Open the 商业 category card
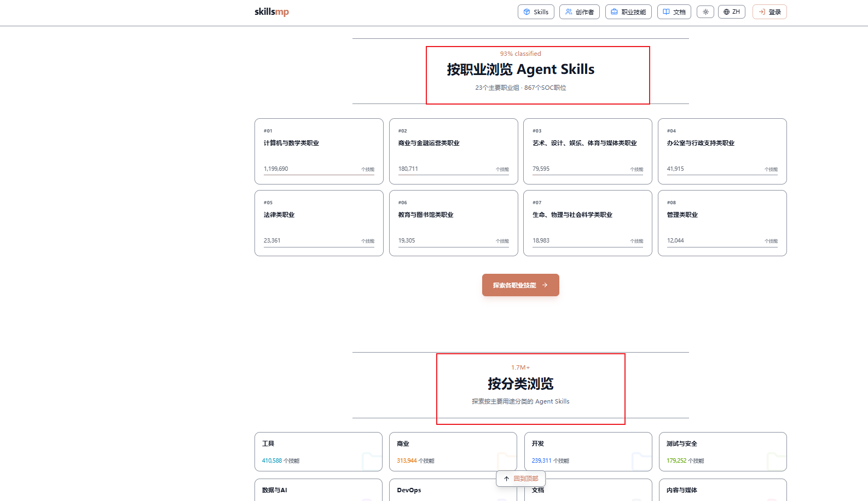This screenshot has width=868, height=501. (x=453, y=452)
